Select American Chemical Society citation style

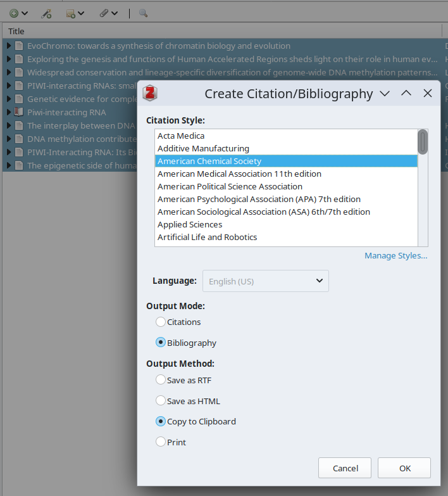pyautogui.click(x=286, y=161)
